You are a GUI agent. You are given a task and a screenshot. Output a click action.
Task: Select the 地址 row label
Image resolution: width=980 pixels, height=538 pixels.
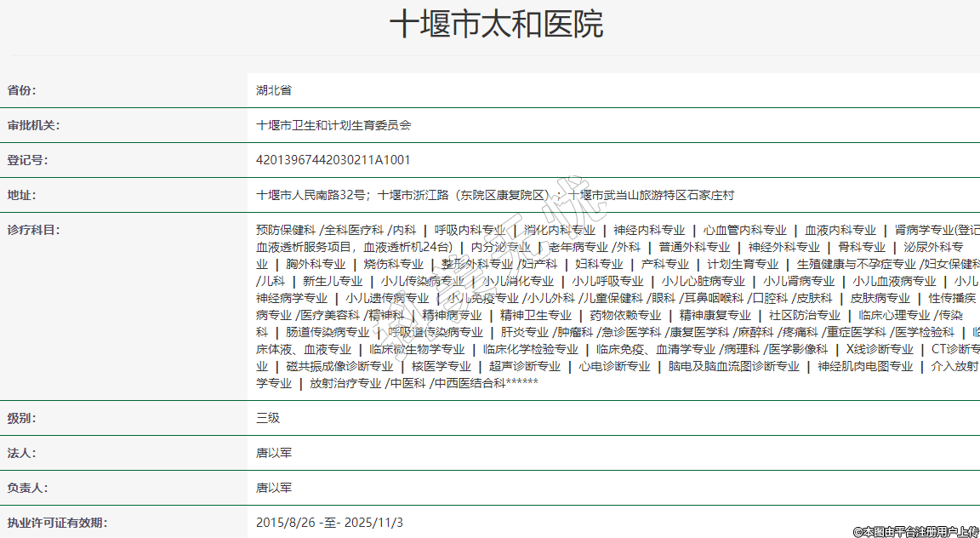click(x=22, y=195)
